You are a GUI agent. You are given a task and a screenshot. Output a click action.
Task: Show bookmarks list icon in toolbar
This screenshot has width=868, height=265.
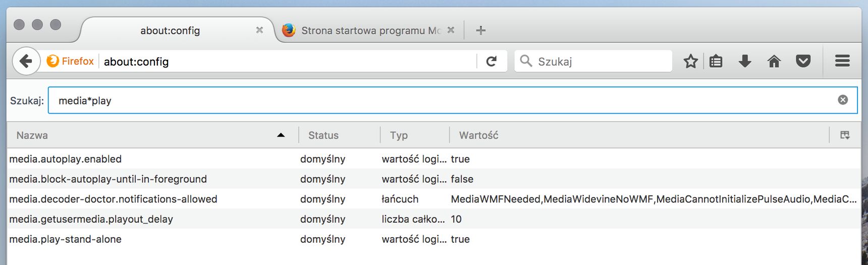coord(716,61)
